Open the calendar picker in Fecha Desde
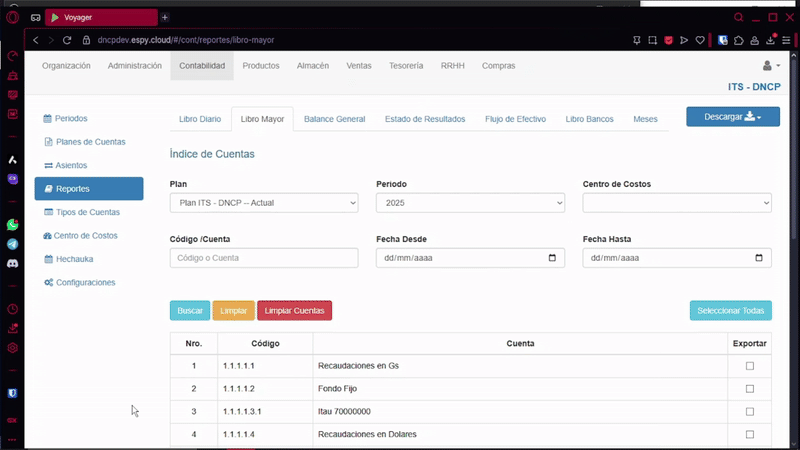800x450 pixels. [x=552, y=258]
